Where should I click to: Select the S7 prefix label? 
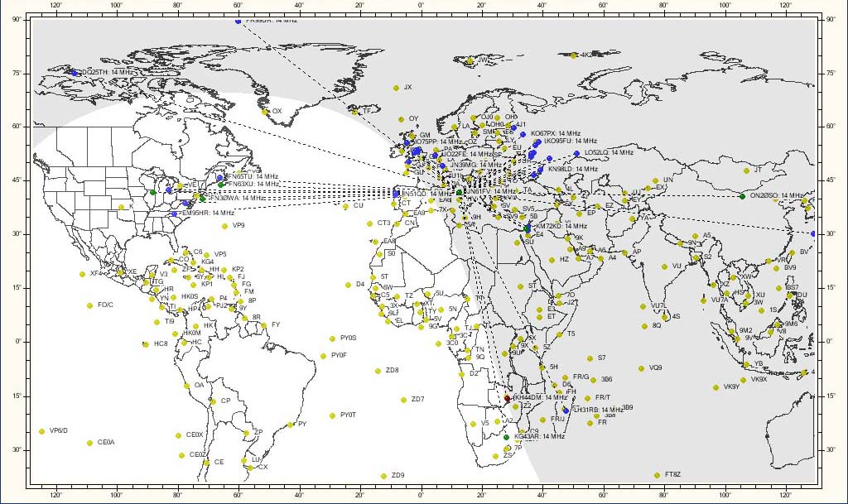[x=602, y=358]
